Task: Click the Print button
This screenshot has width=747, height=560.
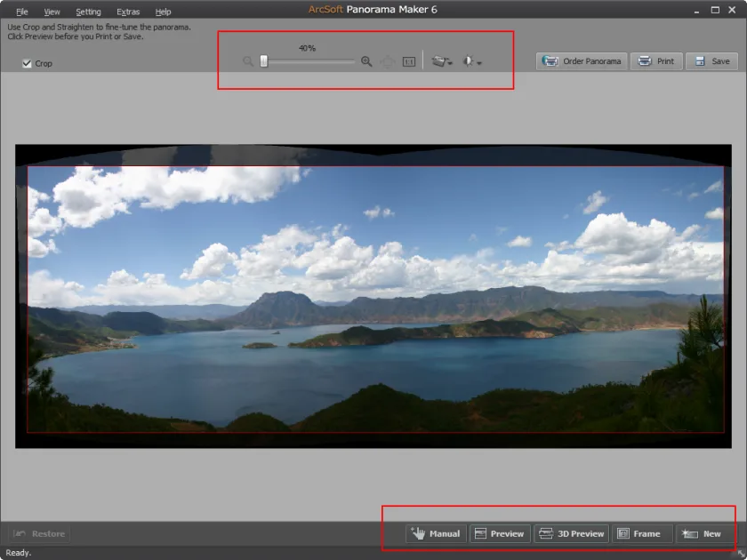Action: point(656,61)
